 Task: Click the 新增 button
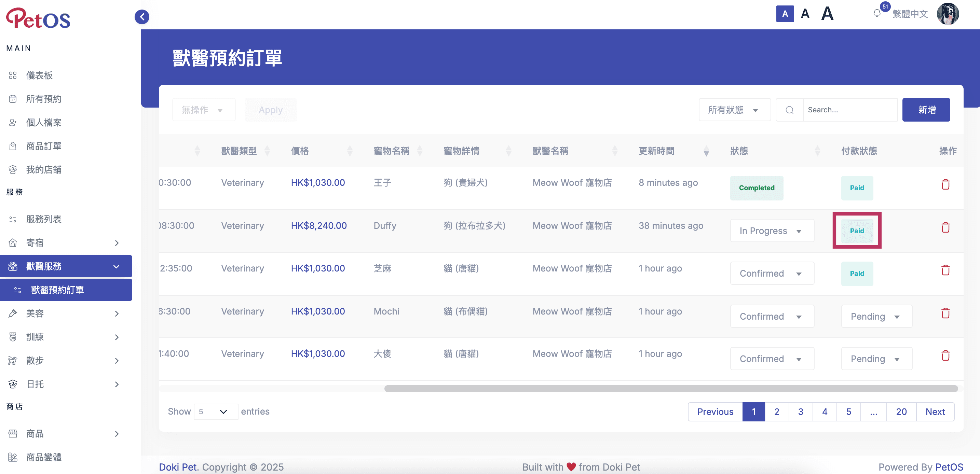926,110
